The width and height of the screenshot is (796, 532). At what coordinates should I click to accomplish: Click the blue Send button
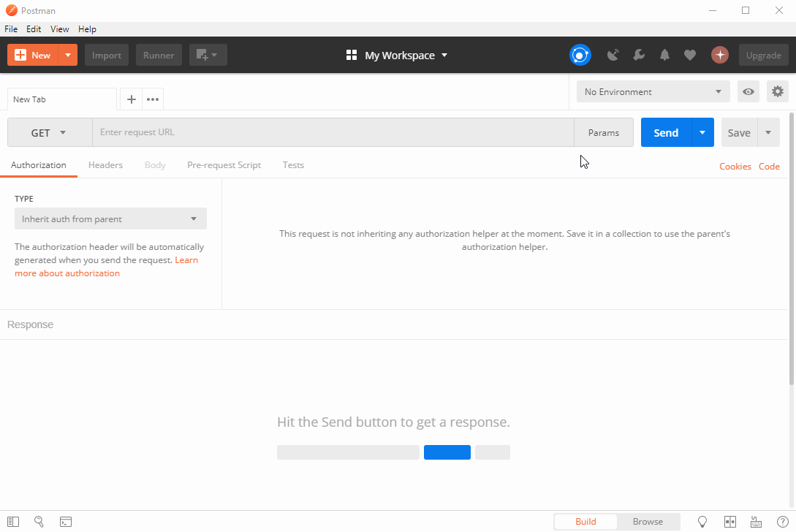pos(666,132)
